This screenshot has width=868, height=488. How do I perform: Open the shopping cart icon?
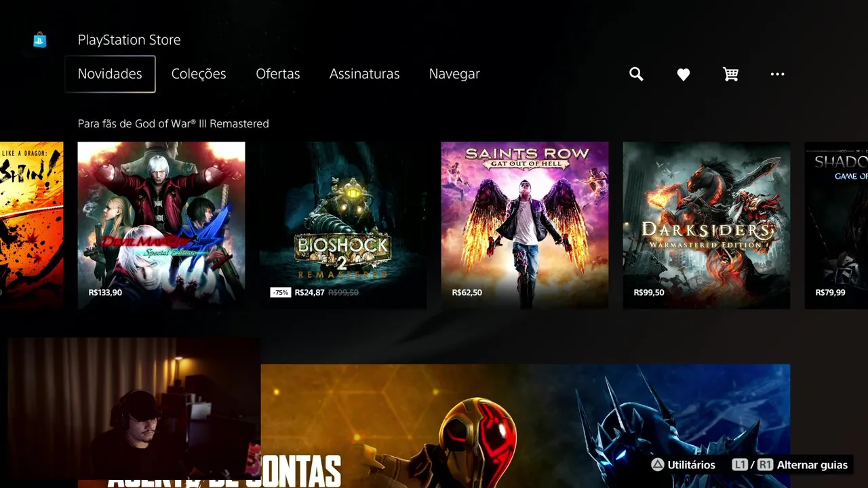(730, 75)
